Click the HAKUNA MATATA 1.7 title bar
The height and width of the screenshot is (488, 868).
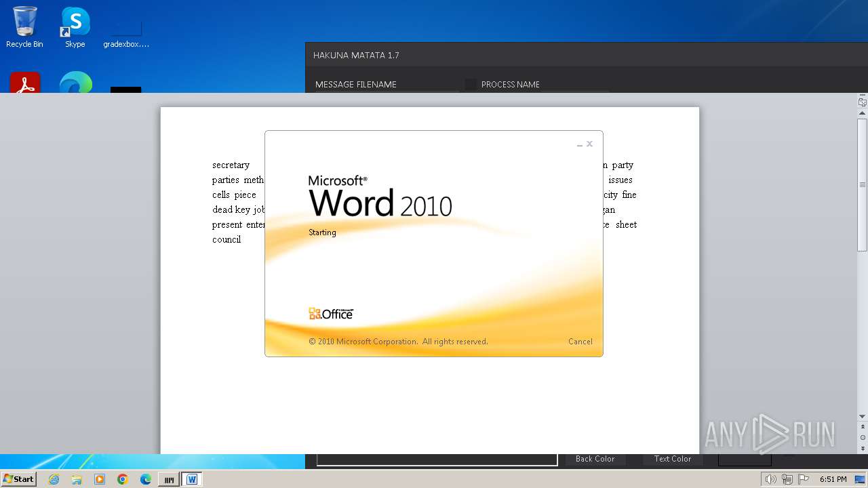(587, 55)
